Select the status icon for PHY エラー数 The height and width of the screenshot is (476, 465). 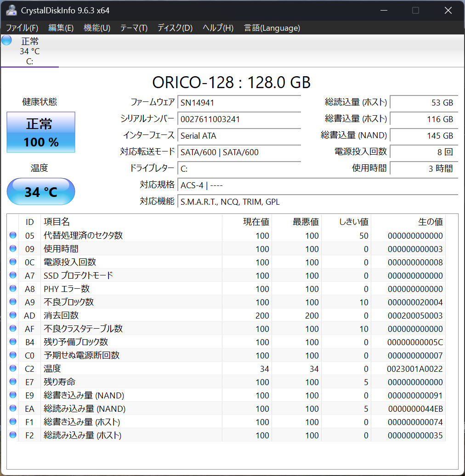(x=13, y=289)
